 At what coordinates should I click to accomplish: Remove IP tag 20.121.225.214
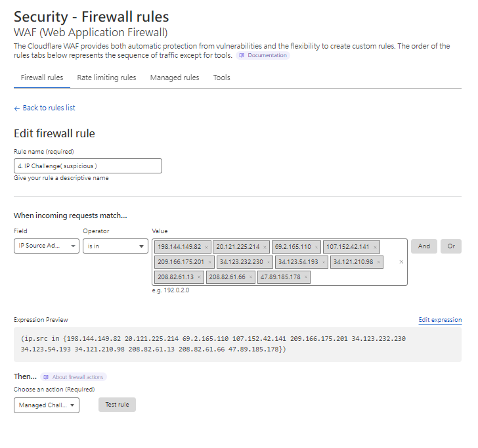[265, 247]
